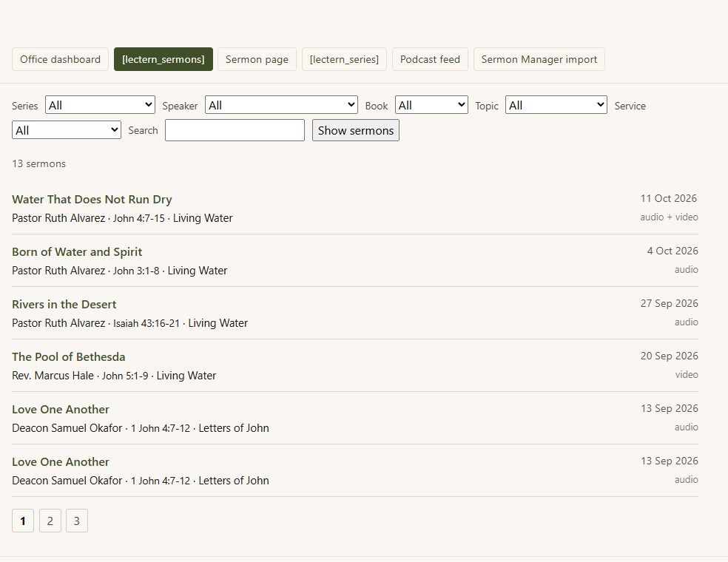The image size is (728, 562).
Task: Expand the Service filter dropdown
Action: [x=67, y=130]
